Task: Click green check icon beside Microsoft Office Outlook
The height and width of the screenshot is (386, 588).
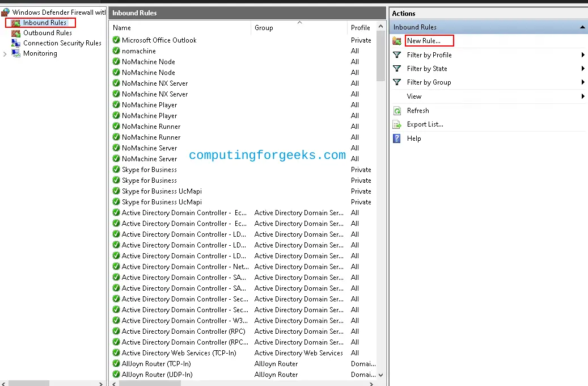Action: [x=116, y=40]
